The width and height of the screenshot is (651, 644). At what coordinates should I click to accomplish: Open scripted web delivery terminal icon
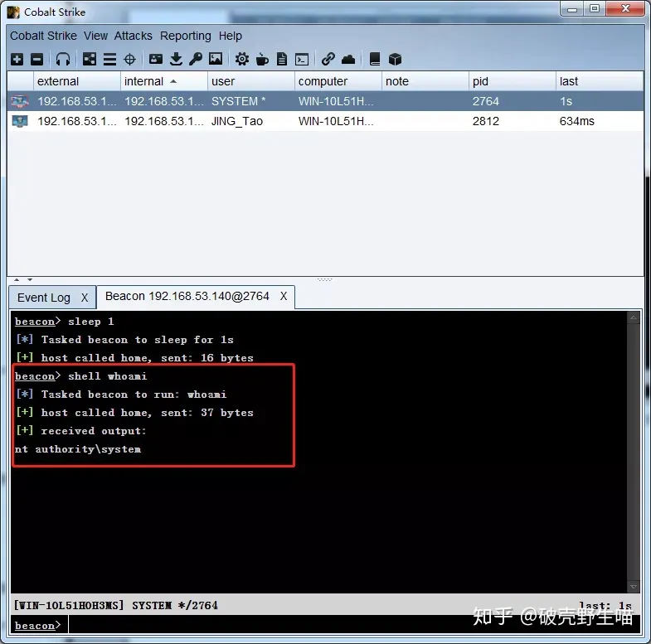pos(302,60)
